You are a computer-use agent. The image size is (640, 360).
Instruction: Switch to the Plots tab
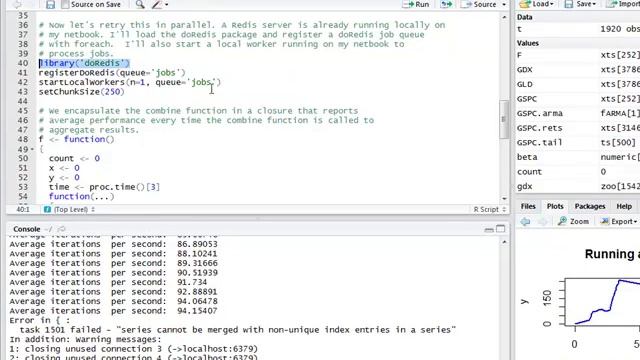tap(555, 206)
